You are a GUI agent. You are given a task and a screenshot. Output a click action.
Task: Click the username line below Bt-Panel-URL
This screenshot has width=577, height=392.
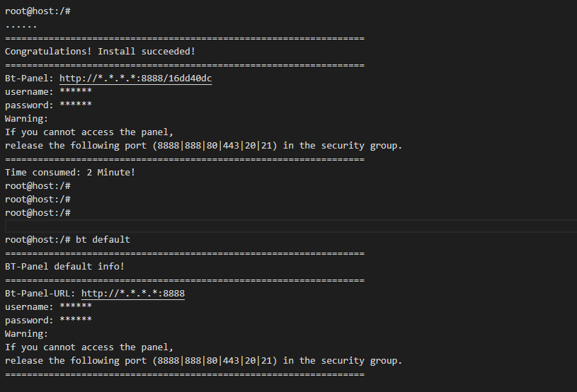pyautogui.click(x=48, y=306)
